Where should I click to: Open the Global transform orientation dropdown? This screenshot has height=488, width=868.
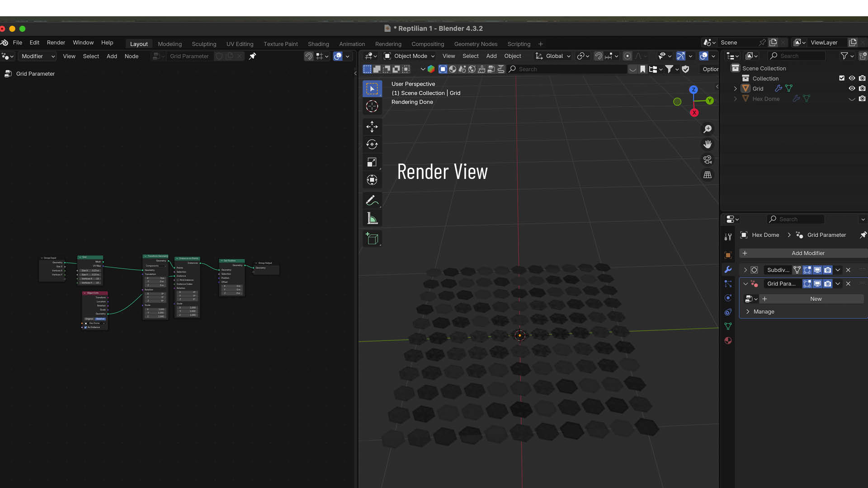pyautogui.click(x=553, y=56)
